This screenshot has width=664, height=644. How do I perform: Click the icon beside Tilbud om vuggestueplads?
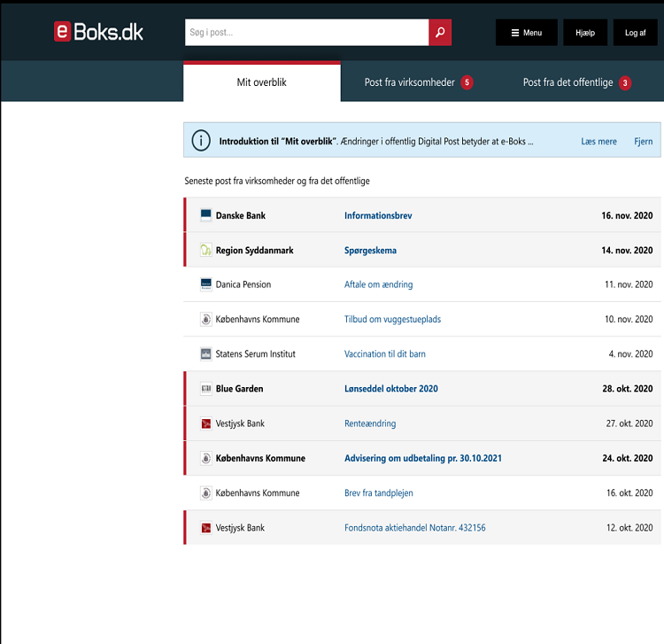(x=205, y=319)
